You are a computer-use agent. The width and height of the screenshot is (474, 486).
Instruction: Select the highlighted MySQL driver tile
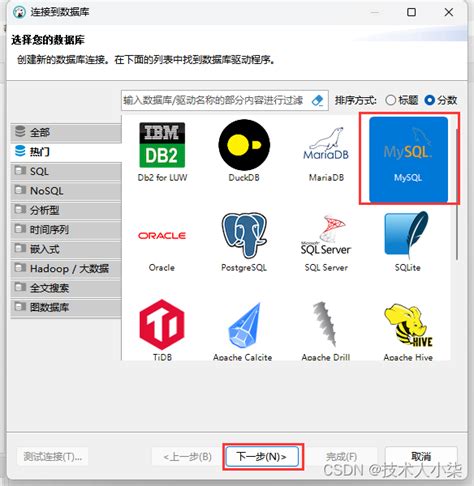[408, 159]
